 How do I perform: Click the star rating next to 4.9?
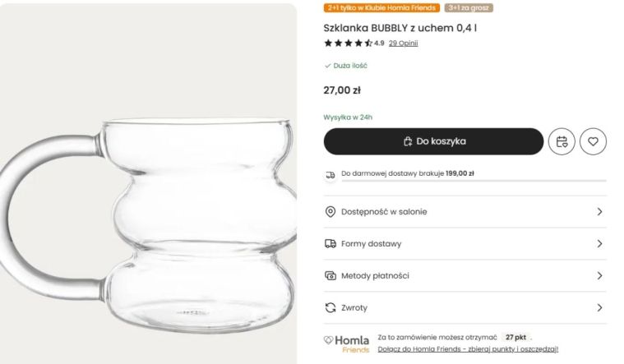point(349,43)
